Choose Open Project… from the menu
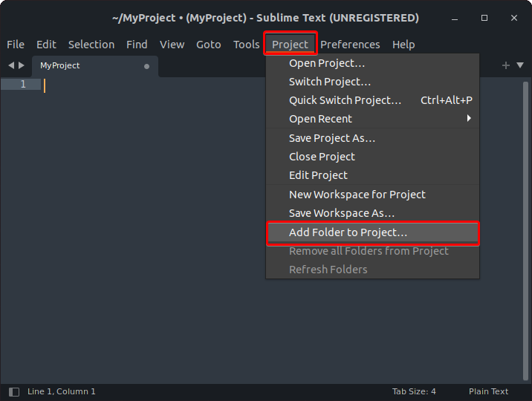This screenshot has width=532, height=401. (372, 63)
